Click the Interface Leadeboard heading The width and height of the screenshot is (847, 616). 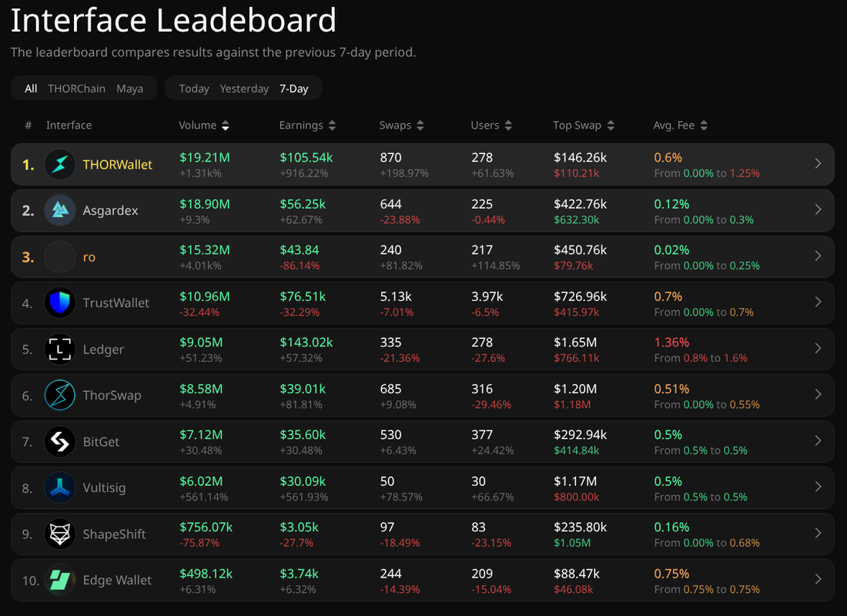173,21
